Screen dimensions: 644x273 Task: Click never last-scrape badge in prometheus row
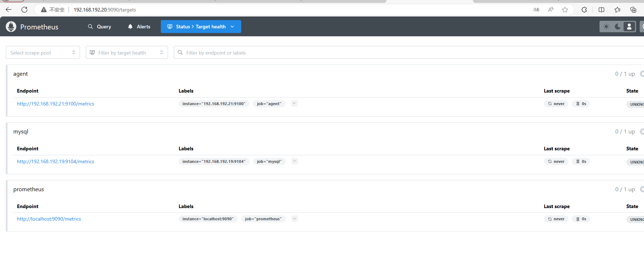tap(556, 219)
